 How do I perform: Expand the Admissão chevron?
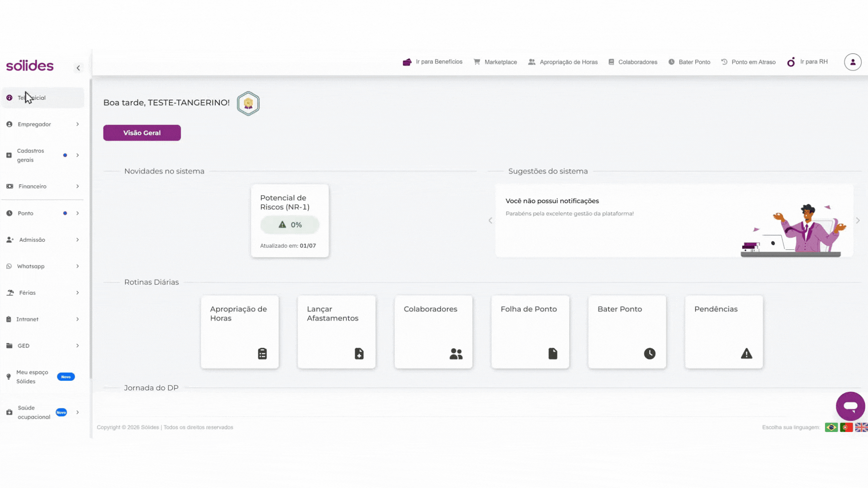click(78, 240)
